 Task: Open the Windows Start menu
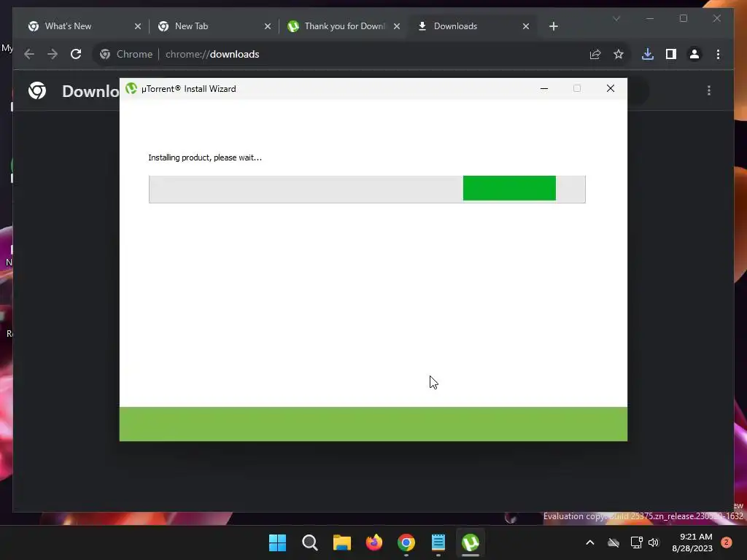coord(277,542)
